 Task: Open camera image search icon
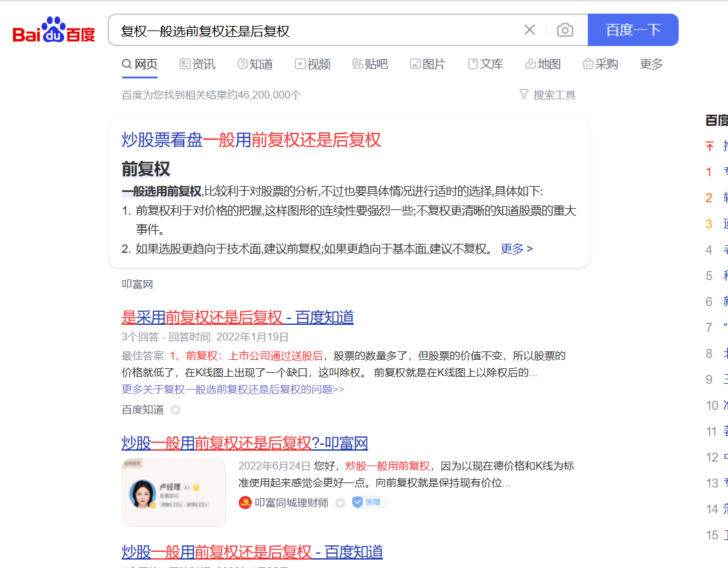pyautogui.click(x=564, y=30)
